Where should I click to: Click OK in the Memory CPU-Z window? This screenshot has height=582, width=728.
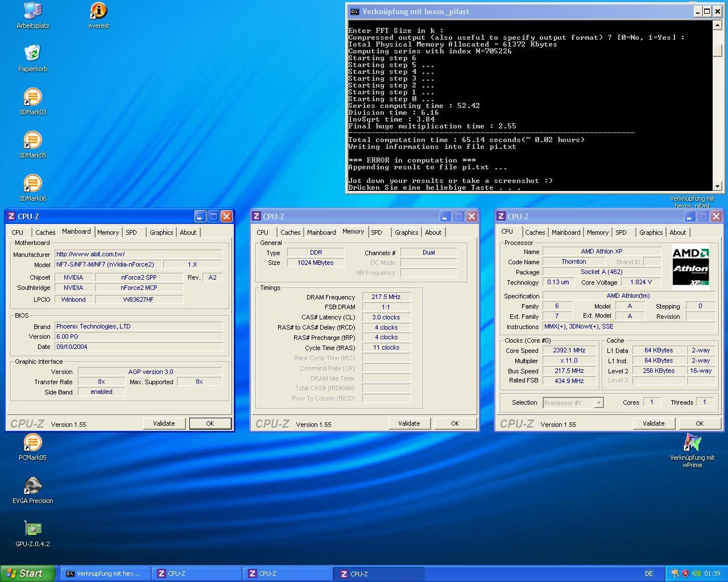point(455,423)
